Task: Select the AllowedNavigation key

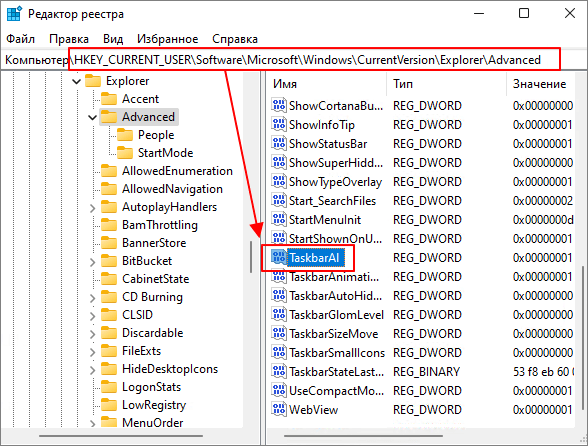Action: coord(172,189)
